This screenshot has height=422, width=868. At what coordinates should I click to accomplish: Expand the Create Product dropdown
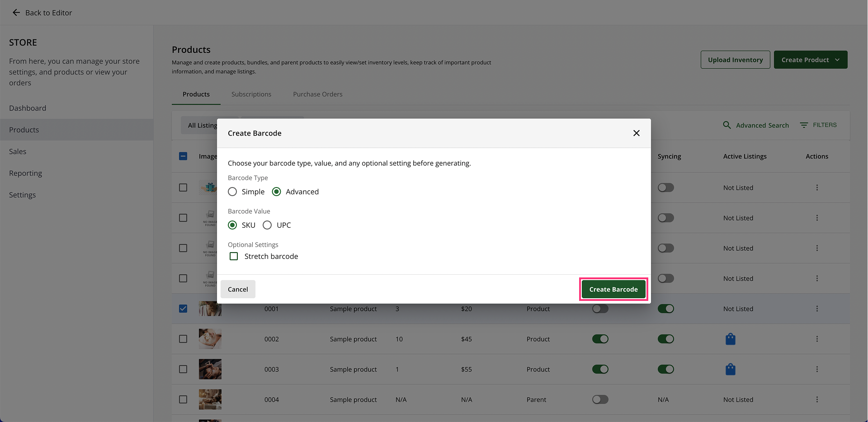coord(811,60)
